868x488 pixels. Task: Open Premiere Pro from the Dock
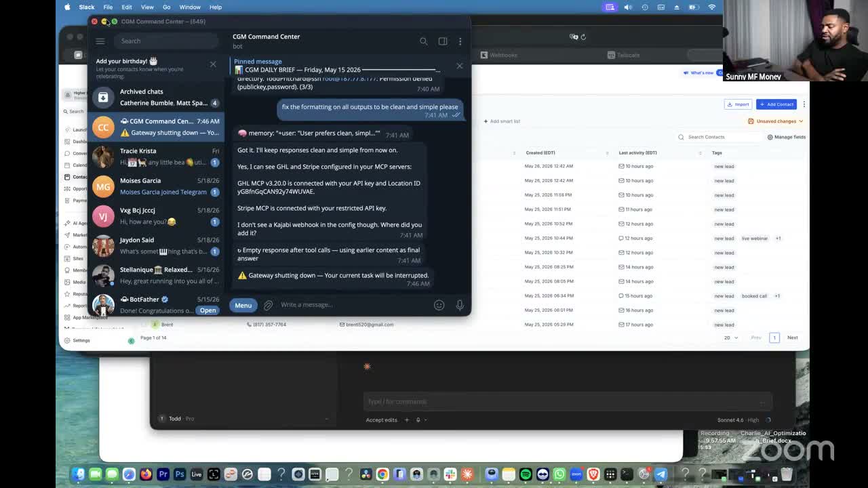[163, 474]
